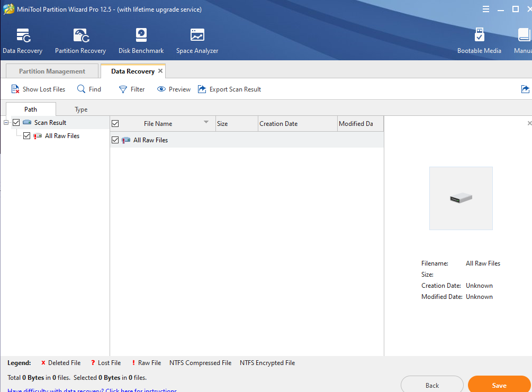Click the Lost File legend entry
The height and width of the screenshot is (392, 532).
click(106, 363)
